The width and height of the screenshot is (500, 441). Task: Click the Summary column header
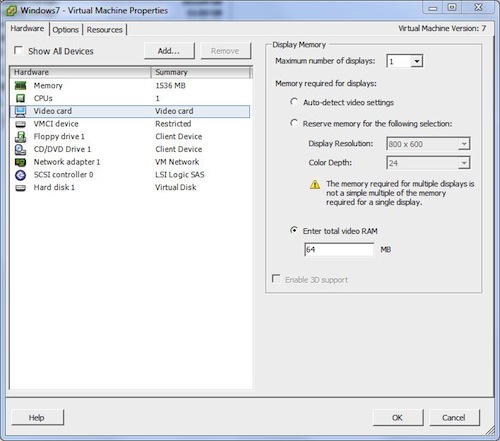pos(201,72)
